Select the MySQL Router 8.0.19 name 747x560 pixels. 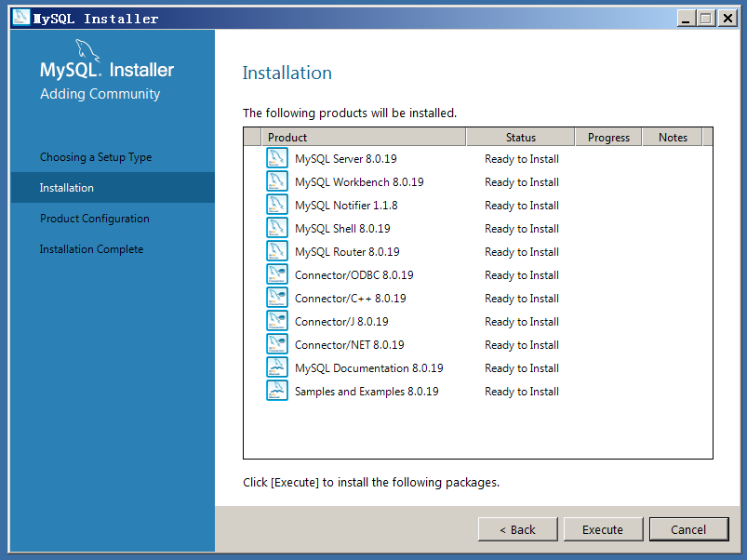tap(347, 252)
